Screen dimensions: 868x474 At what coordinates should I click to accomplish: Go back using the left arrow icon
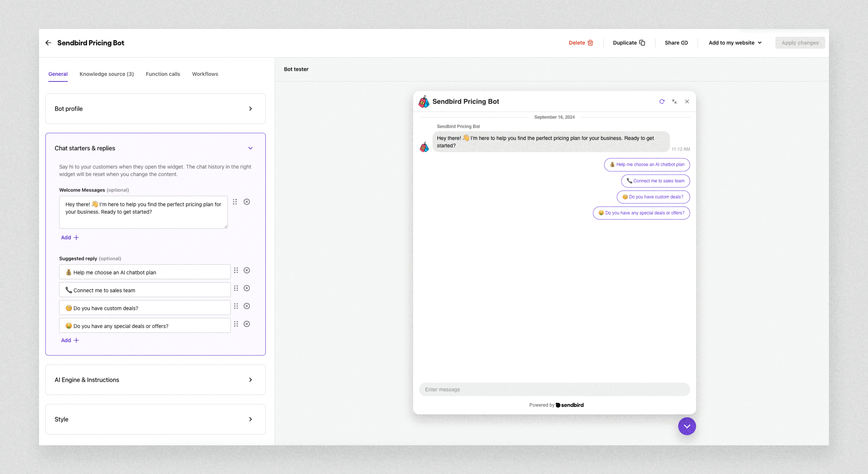tap(48, 43)
